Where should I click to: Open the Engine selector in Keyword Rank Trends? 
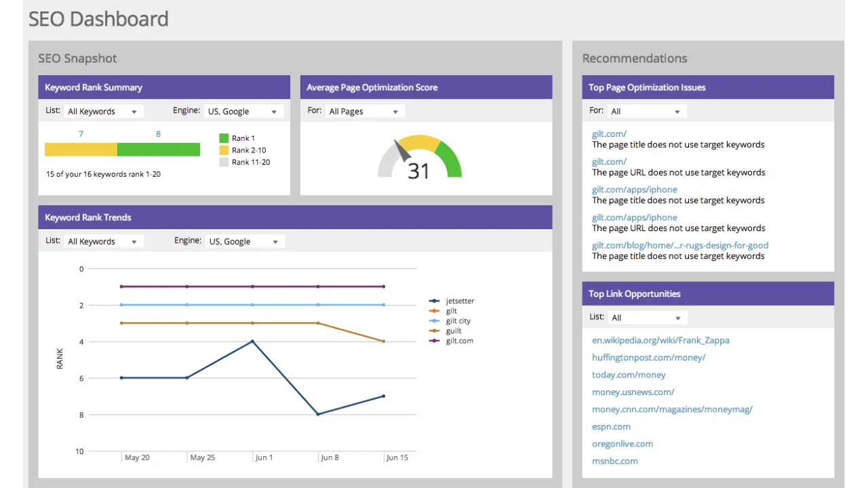pyautogui.click(x=243, y=241)
